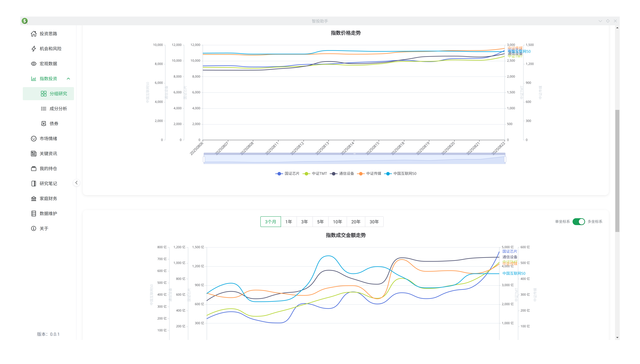The height and width of the screenshot is (364, 640).
Task: Click scrollbar down arrow at bottom right
Action: 617,338
